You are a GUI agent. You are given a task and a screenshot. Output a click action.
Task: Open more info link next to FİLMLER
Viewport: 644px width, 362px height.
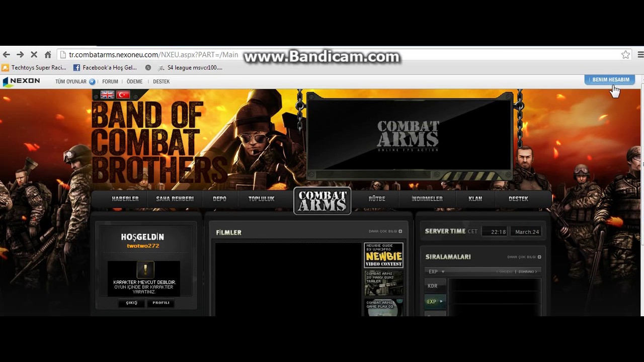(x=385, y=231)
